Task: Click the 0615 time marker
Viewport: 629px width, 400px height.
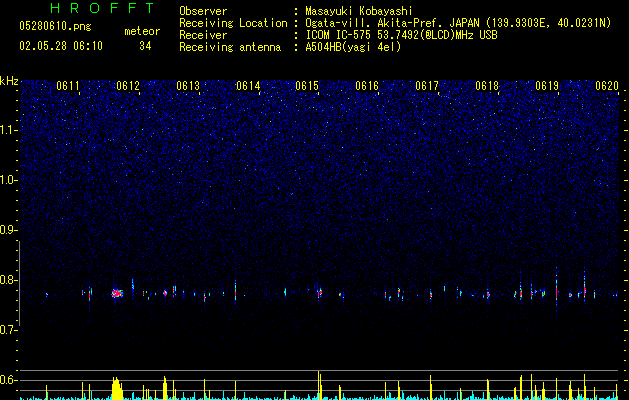Action: pyautogui.click(x=307, y=86)
